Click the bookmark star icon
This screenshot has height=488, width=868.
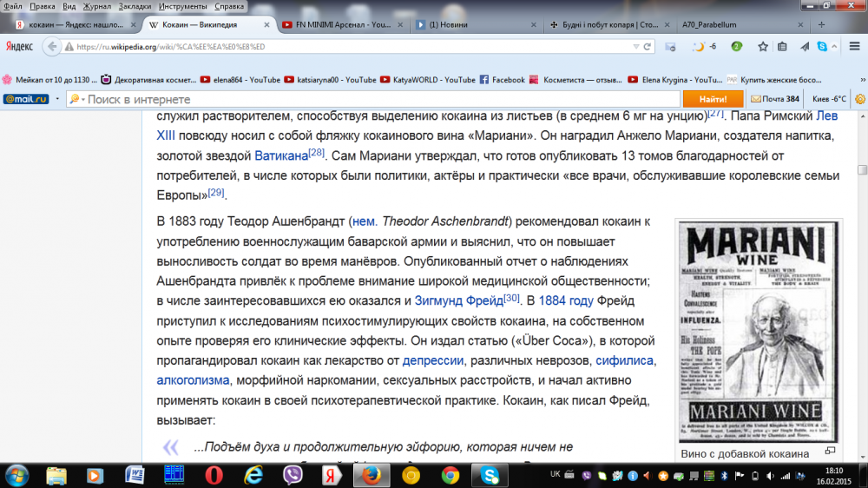[x=761, y=46]
